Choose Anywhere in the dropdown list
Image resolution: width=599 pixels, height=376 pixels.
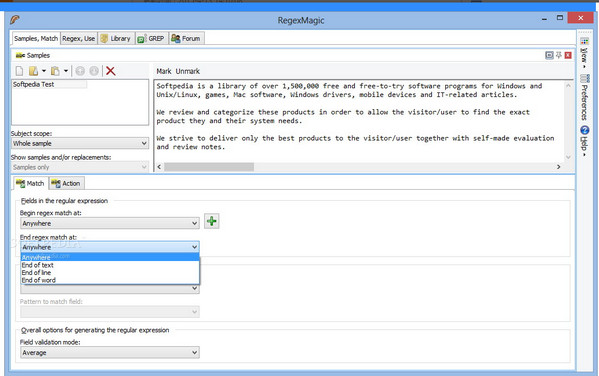(x=110, y=257)
